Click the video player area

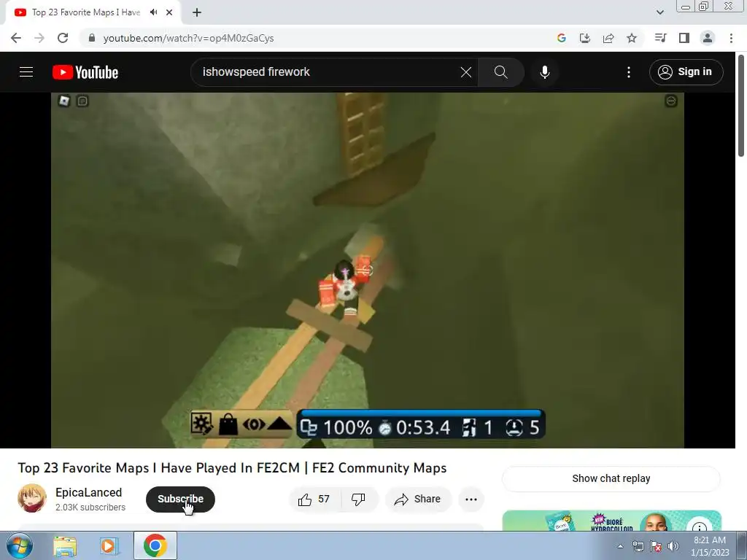(368, 270)
